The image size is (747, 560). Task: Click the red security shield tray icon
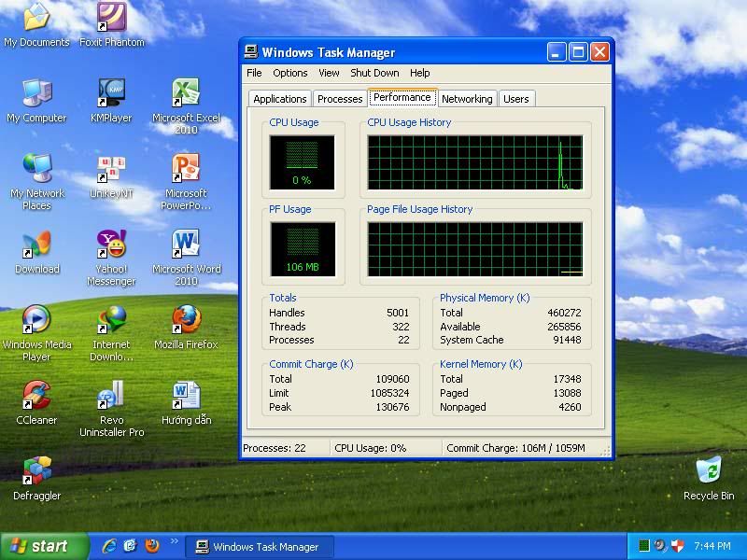click(x=677, y=546)
